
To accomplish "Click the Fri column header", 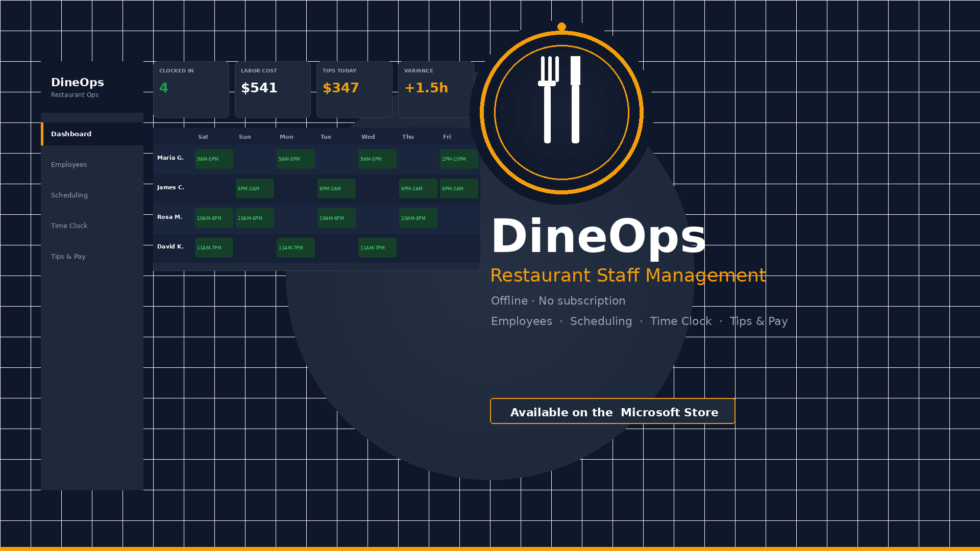I will [x=447, y=137].
